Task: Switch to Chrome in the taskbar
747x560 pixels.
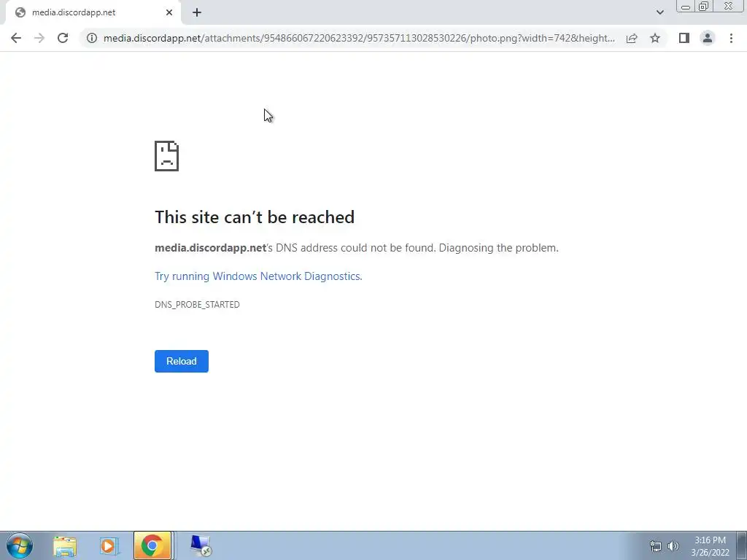Action: [152, 545]
